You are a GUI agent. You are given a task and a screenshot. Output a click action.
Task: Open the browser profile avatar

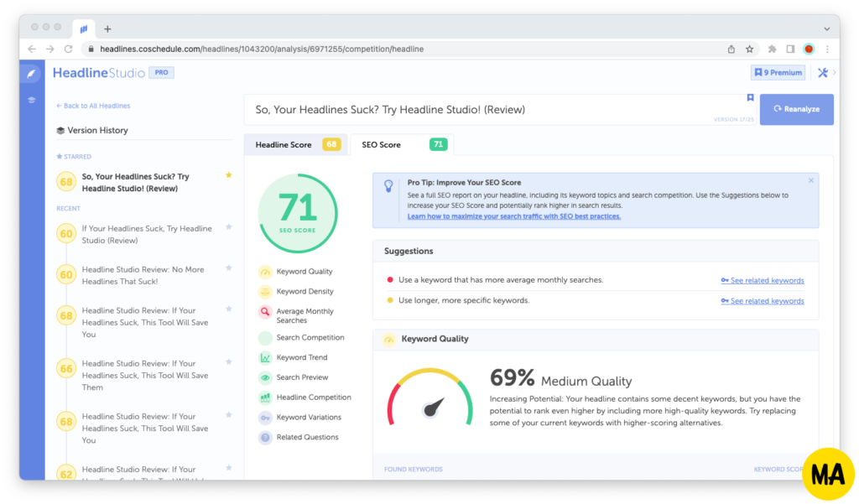tap(809, 49)
